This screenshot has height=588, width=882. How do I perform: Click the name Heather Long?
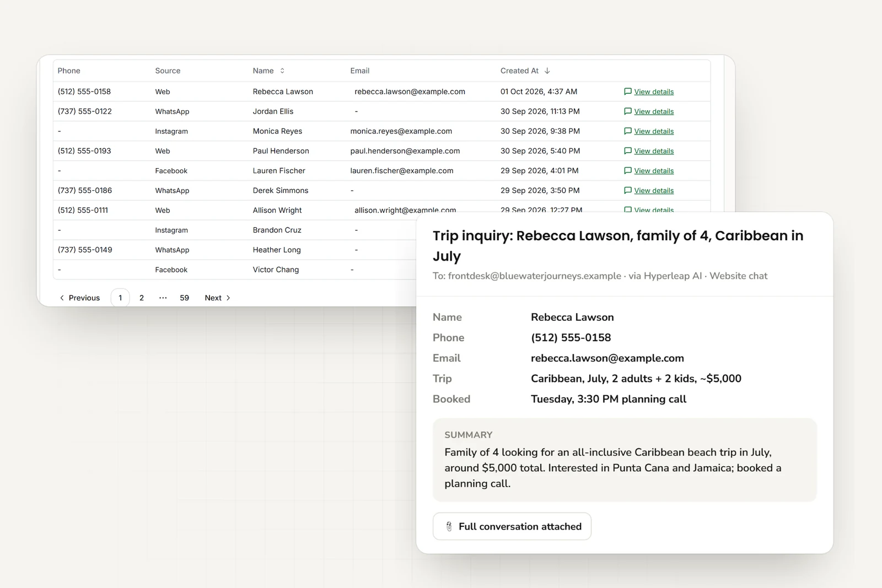pos(277,250)
